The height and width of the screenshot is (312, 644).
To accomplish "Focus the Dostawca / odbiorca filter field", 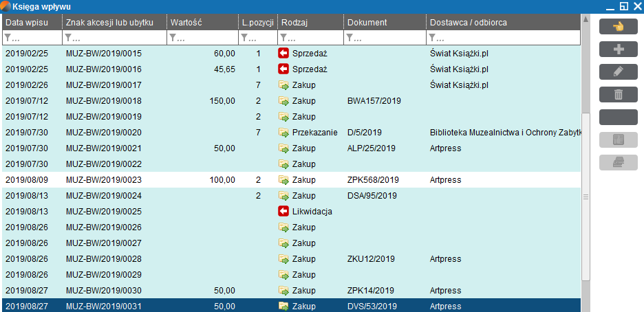I will (x=503, y=38).
